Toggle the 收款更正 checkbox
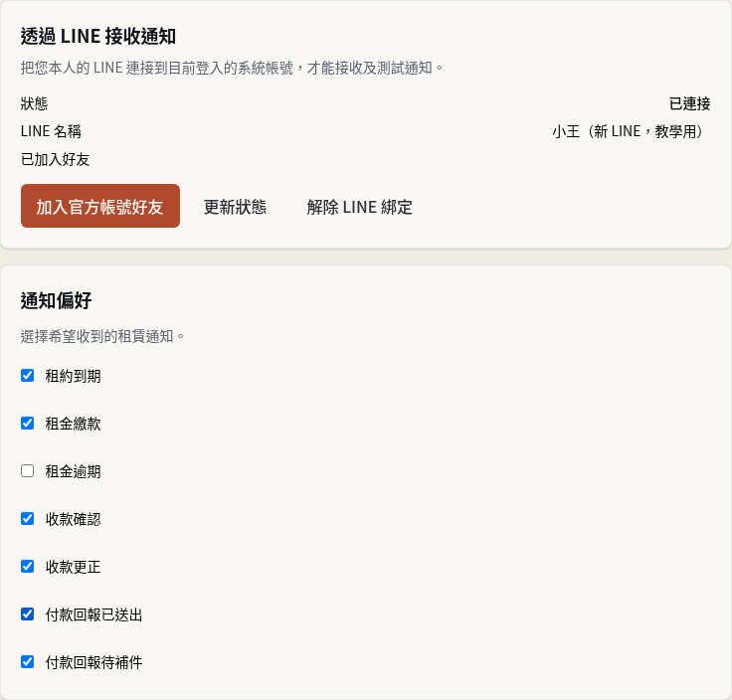The width and height of the screenshot is (732, 700). pos(28,567)
